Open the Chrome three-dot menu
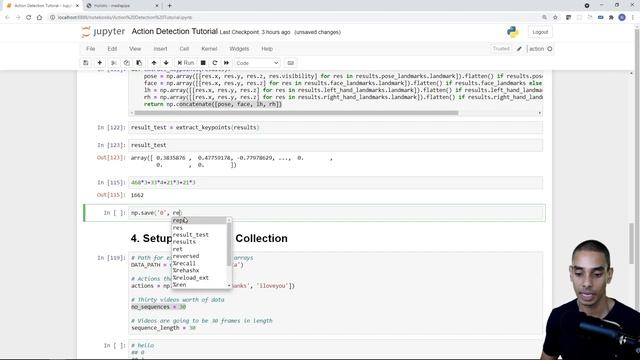 pyautogui.click(x=633, y=18)
